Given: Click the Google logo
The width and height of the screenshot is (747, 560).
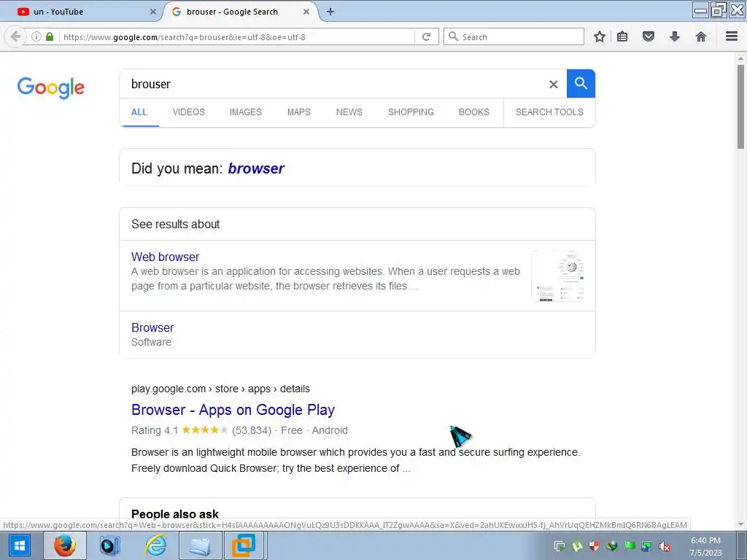Looking at the screenshot, I should click(51, 87).
